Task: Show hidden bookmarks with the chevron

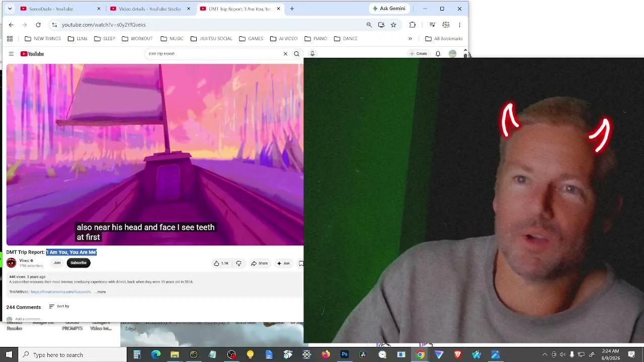Action: [x=410, y=39]
